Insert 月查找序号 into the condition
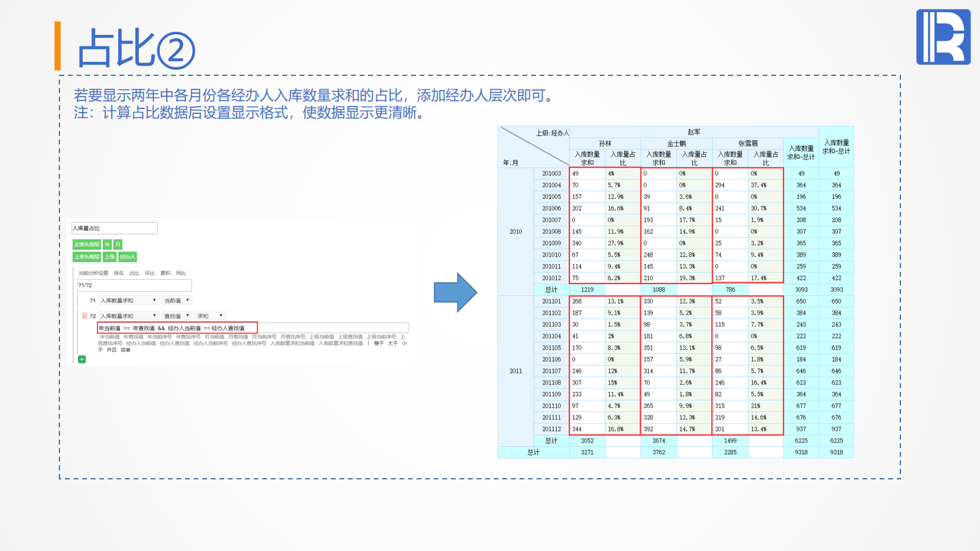The image size is (980, 551). click(x=293, y=337)
